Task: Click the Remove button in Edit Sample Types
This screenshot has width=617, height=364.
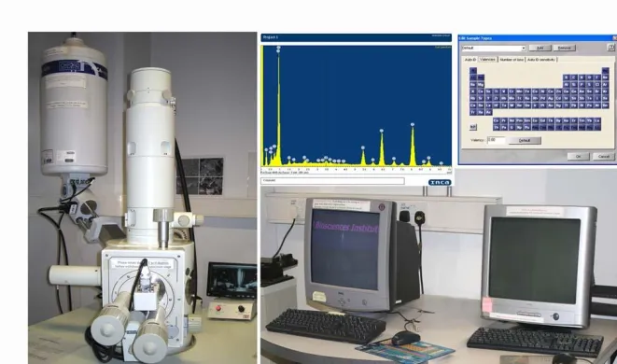Action: [x=565, y=48]
